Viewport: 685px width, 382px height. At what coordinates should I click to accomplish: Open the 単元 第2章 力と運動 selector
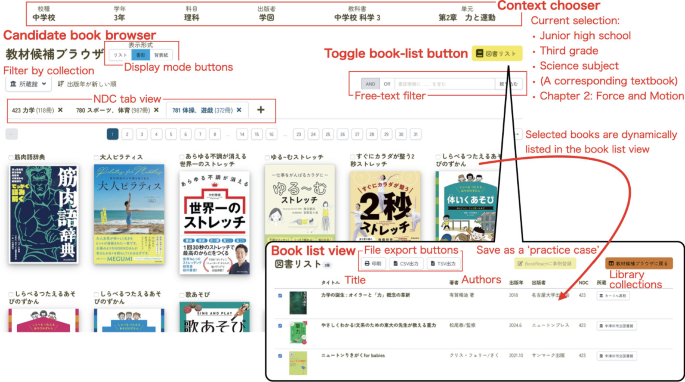467,14
